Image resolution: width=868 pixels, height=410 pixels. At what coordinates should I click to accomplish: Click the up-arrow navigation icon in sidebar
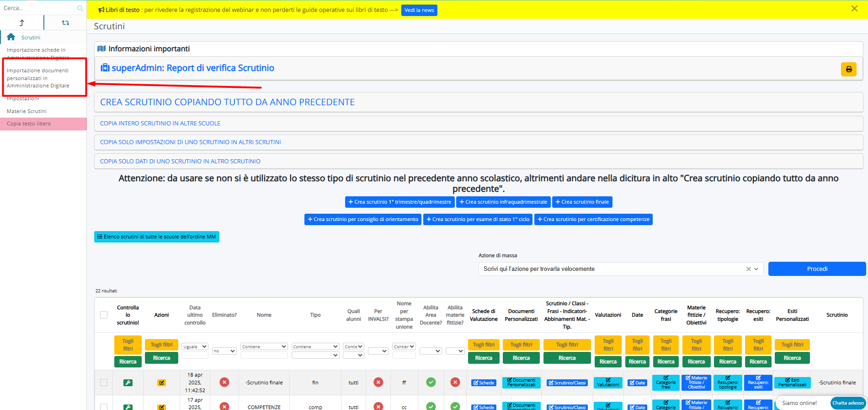pyautogui.click(x=21, y=22)
